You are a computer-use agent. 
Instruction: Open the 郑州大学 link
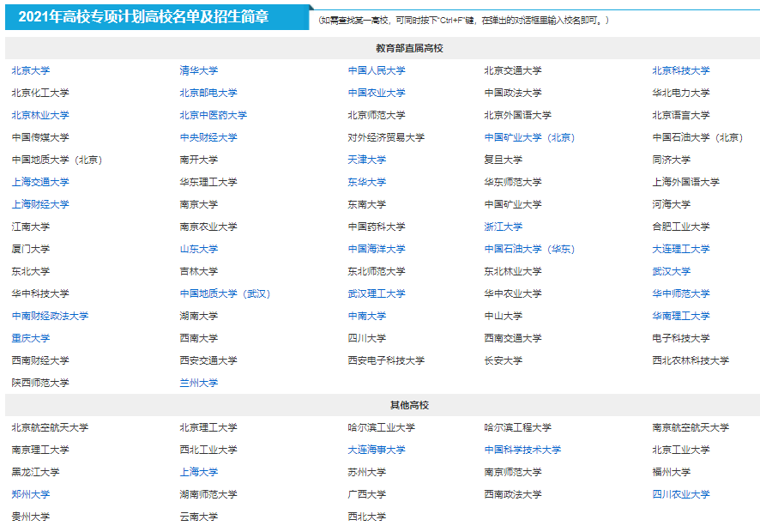31,494
